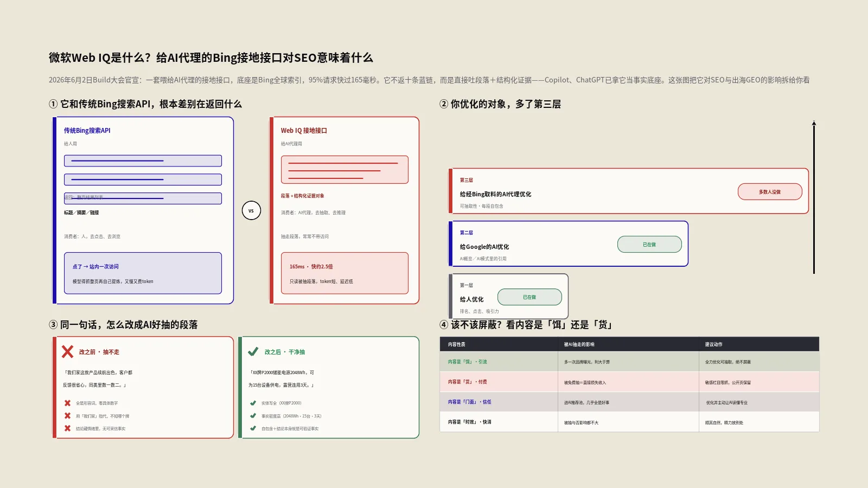Click the 第二层 label

(x=467, y=233)
